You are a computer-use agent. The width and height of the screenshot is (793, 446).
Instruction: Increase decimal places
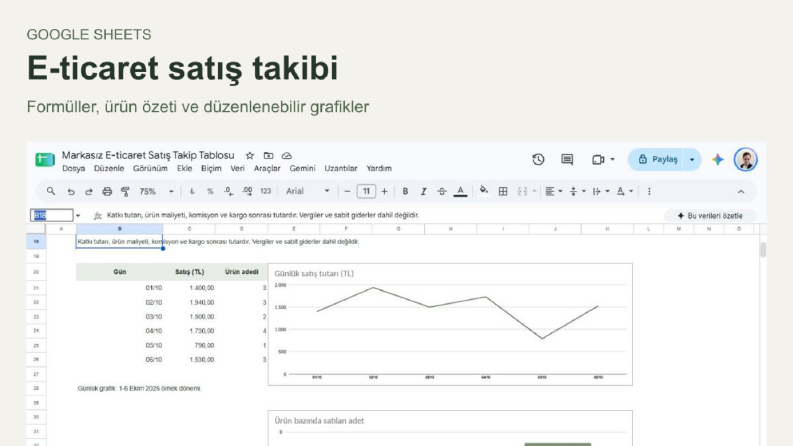click(x=247, y=191)
